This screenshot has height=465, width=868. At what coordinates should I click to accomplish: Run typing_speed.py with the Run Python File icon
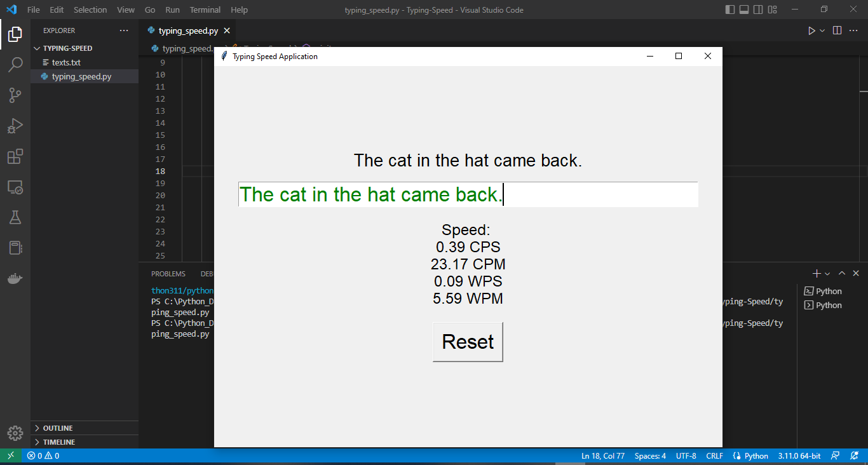[x=811, y=30]
